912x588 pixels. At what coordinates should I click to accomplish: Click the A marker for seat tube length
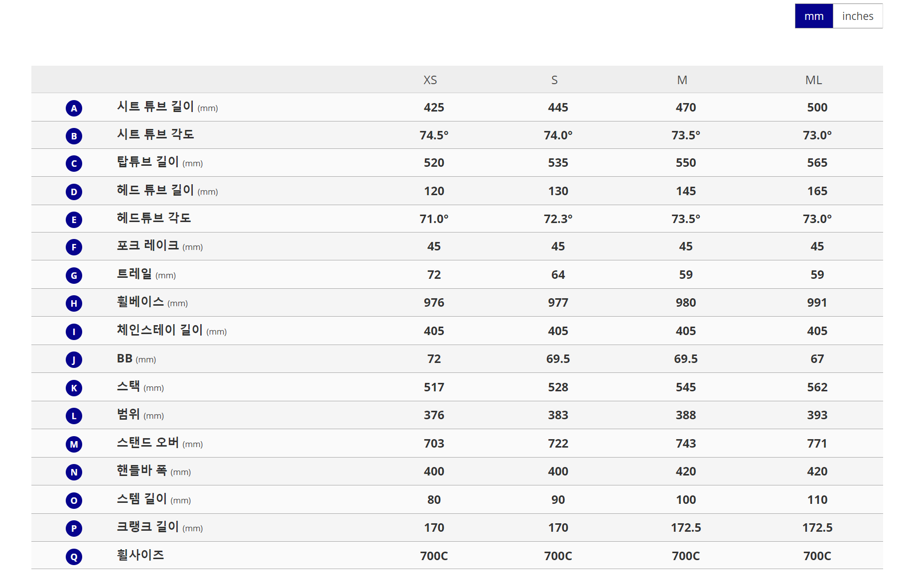(x=74, y=108)
